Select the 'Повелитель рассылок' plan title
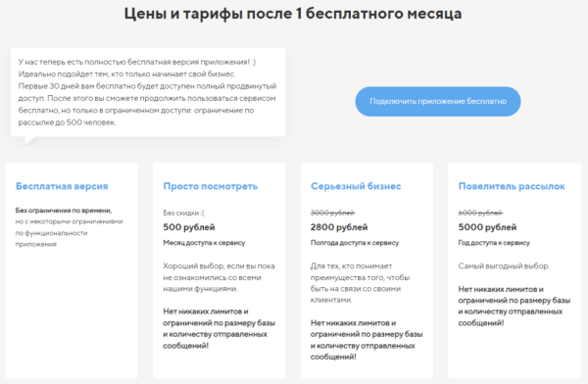 [x=512, y=186]
